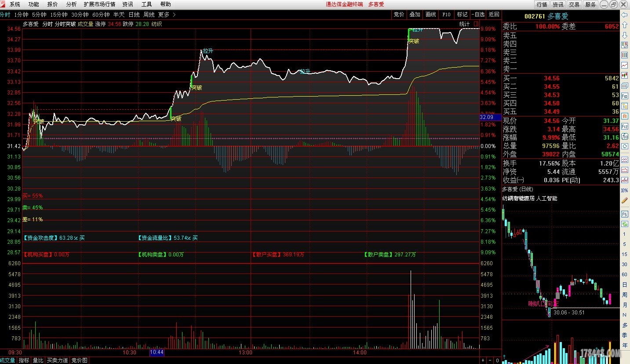Switch to 1-minute period in sidebar
630x364 pixels.
tap(624, 234)
